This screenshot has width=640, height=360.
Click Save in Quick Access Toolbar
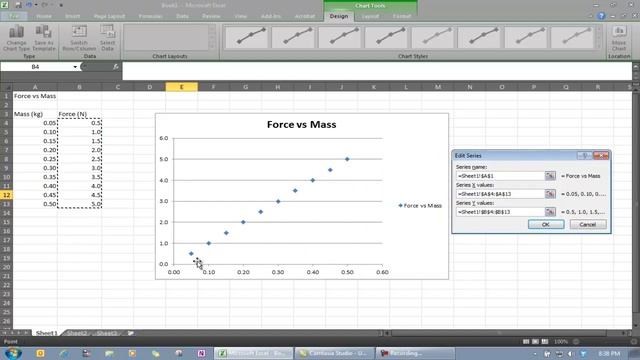pyautogui.click(x=18, y=5)
